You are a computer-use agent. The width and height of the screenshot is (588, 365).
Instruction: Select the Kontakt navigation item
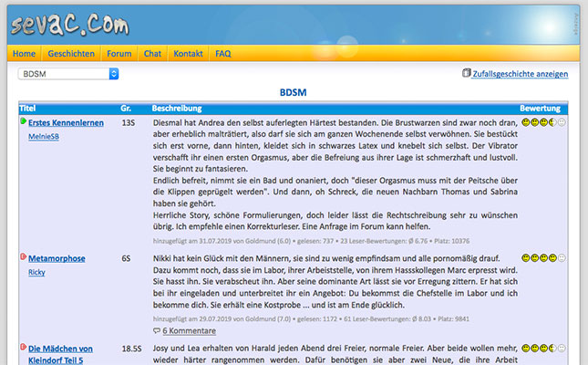pyautogui.click(x=188, y=54)
